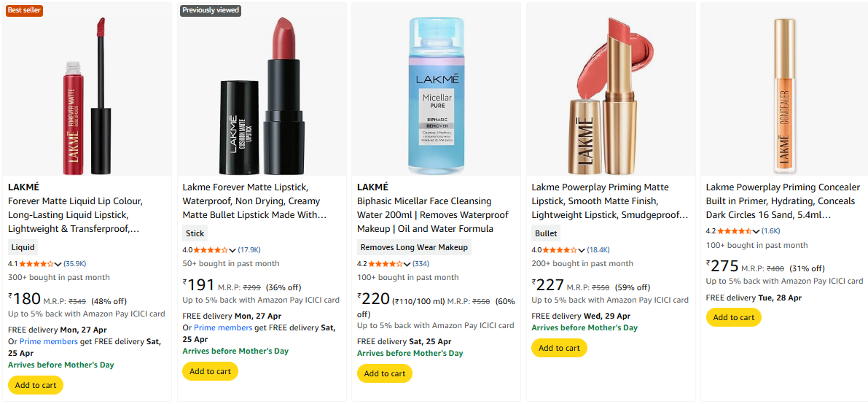
Task: Add the ₹227 priming lipstick to cart
Action: pyautogui.click(x=559, y=348)
